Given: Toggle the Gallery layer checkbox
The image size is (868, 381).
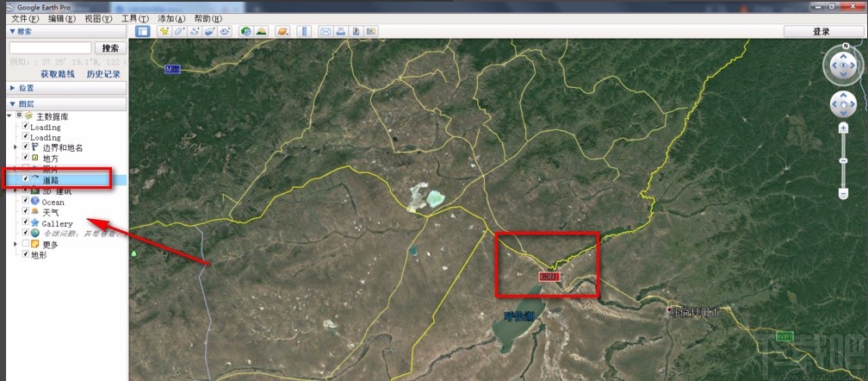Looking at the screenshot, I should (x=26, y=222).
